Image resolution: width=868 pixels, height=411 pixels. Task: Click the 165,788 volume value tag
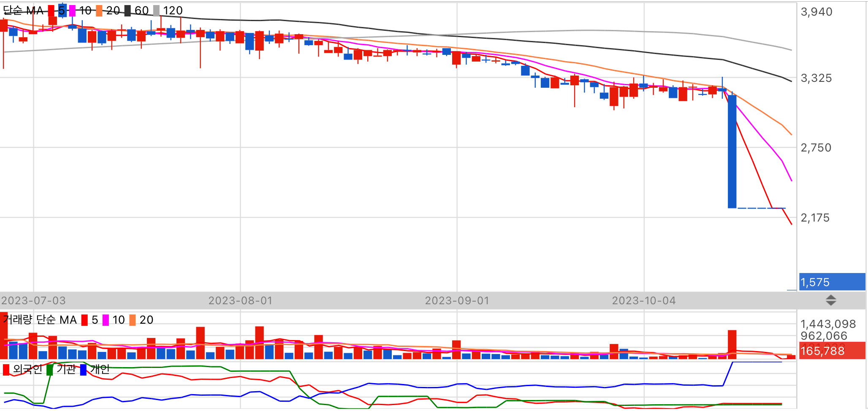[832, 351]
